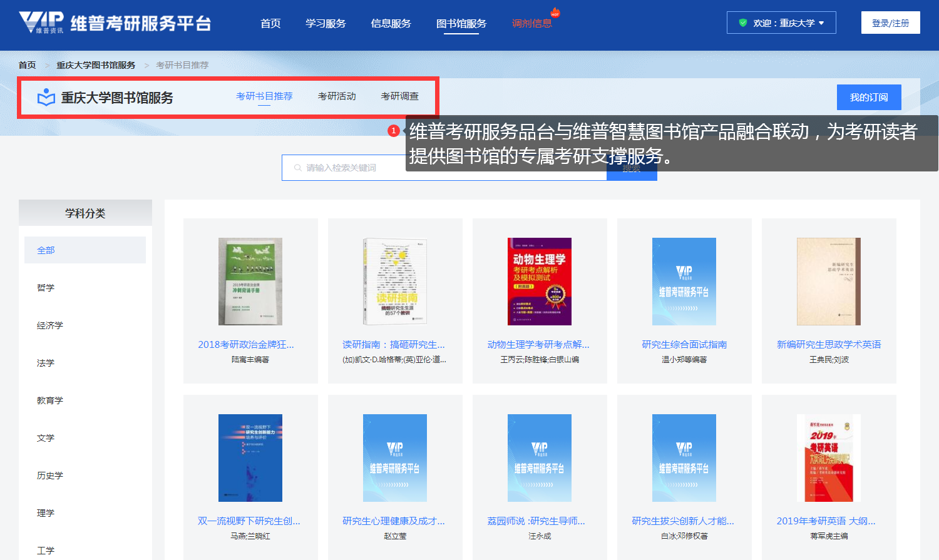Open the 2019年考研英语 book cover thumbnail
Image resolution: width=939 pixels, height=560 pixels.
pyautogui.click(x=828, y=458)
